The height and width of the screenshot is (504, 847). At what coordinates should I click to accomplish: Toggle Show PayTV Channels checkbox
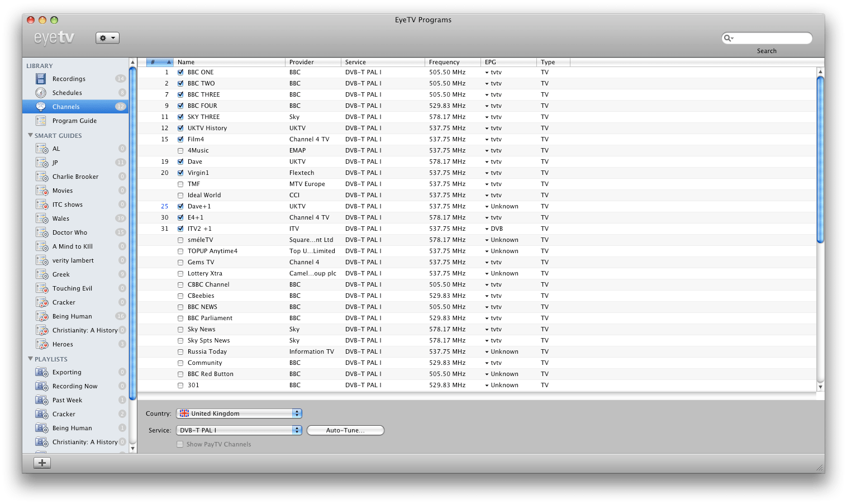point(180,444)
